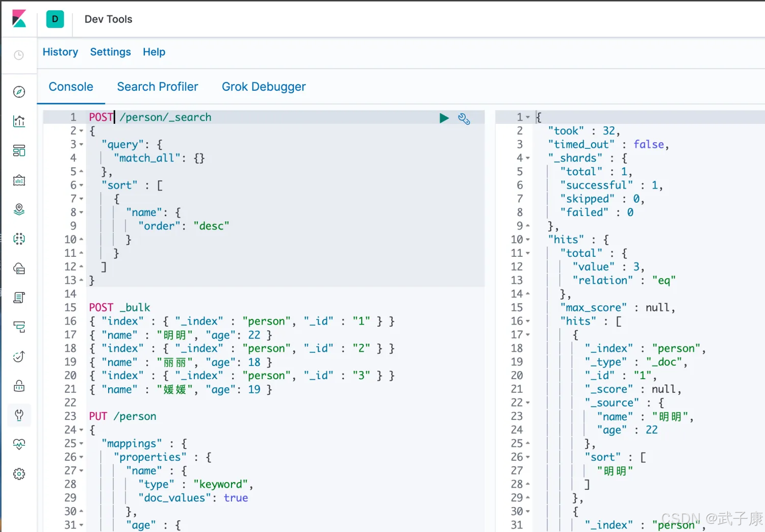Collapse the "sort" block on line 6
Image resolution: width=765 pixels, height=532 pixels.
click(x=81, y=185)
